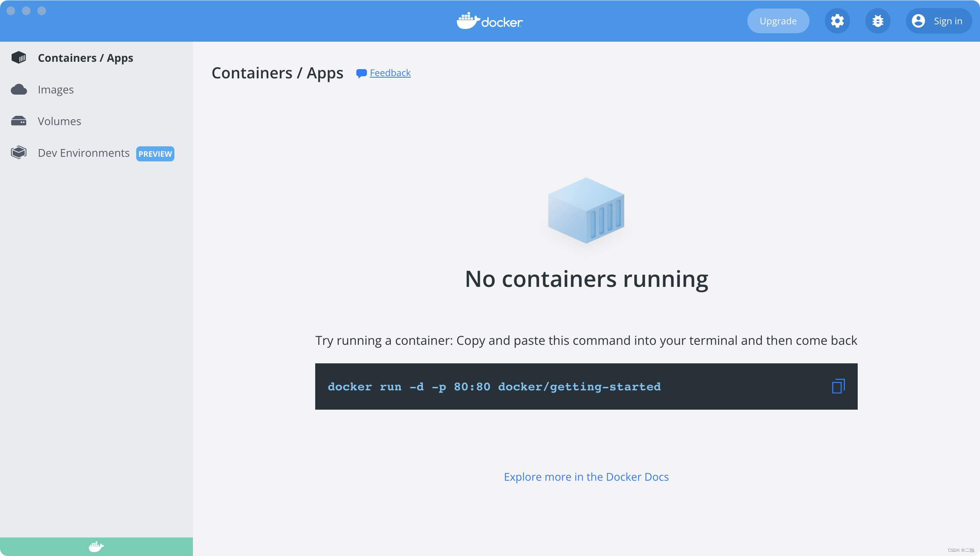Expand the Images section in sidebar
The image size is (980, 556).
pos(56,89)
